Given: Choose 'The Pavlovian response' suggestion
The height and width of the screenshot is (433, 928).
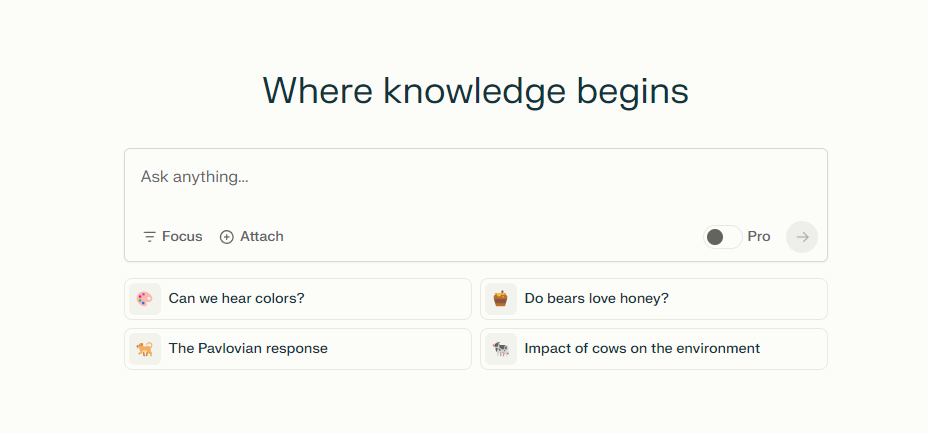Looking at the screenshot, I should 298,349.
